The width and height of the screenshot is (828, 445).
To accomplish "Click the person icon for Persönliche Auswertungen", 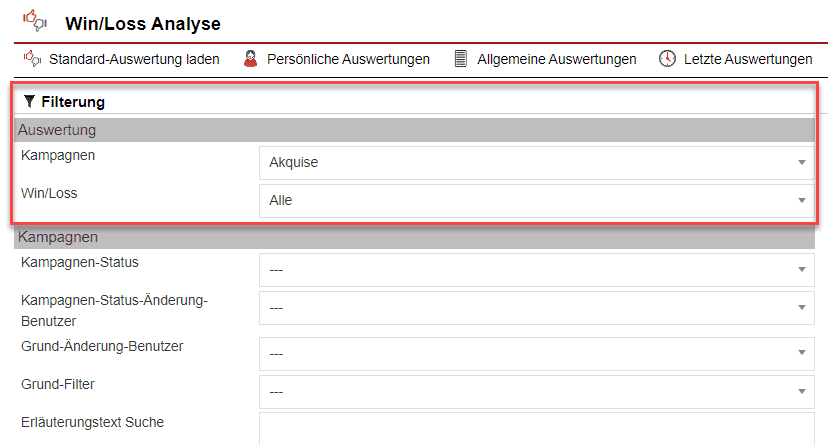I will click(250, 59).
